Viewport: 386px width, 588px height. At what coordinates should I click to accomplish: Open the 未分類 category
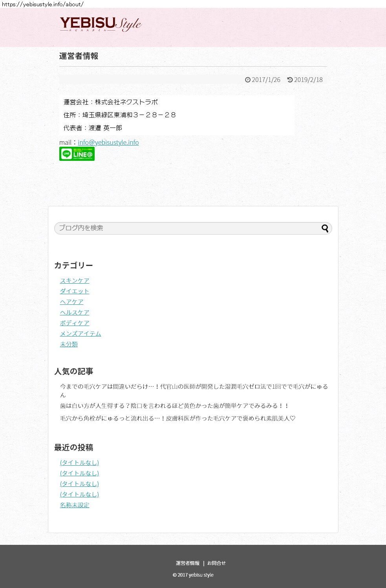point(69,344)
